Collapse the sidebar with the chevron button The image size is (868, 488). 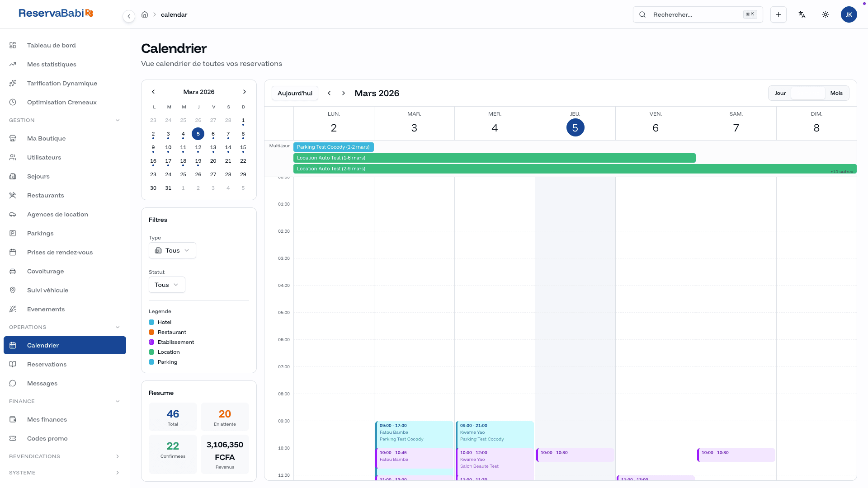[129, 16]
